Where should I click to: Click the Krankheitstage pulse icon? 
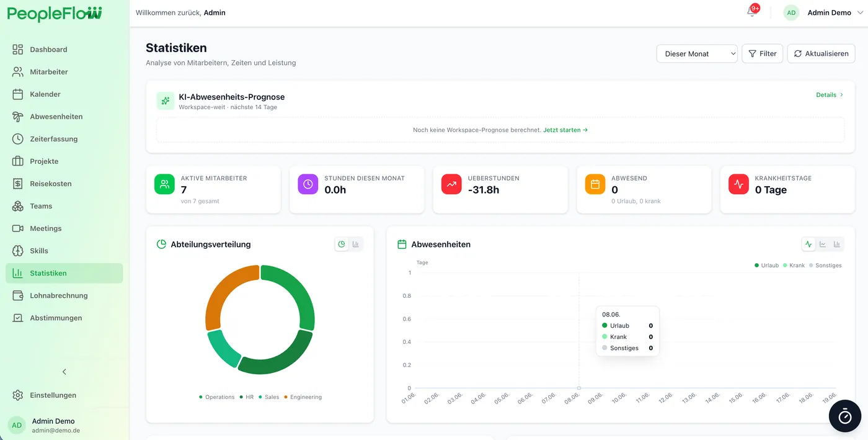(x=738, y=184)
